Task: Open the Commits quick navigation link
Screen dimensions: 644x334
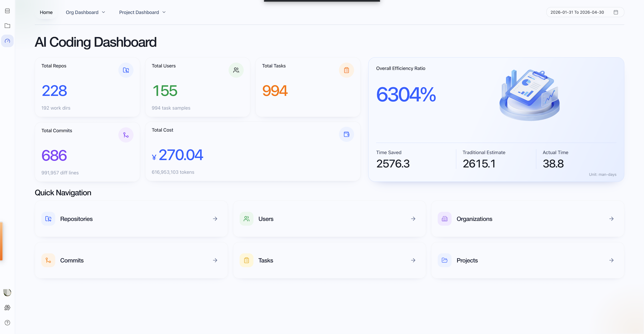Action: coord(131,260)
